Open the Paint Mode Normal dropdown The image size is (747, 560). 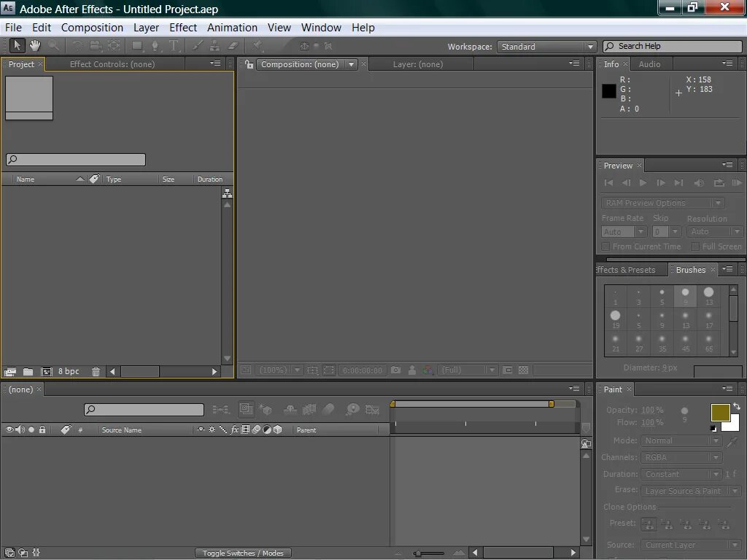682,441
